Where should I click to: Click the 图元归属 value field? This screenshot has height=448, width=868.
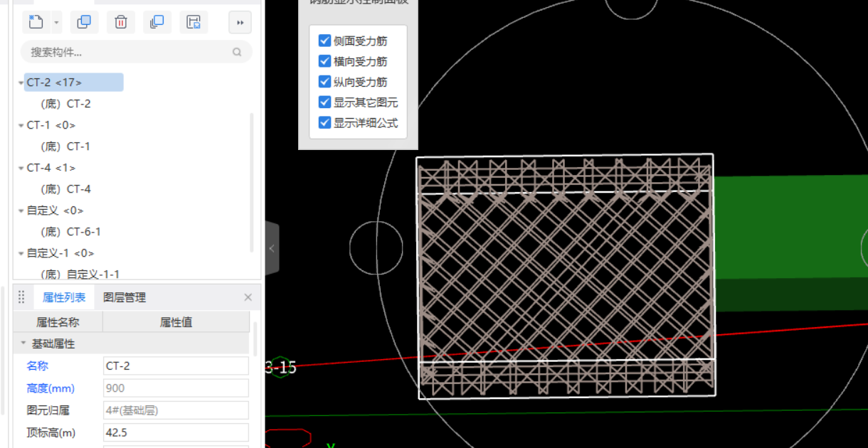[x=176, y=410]
